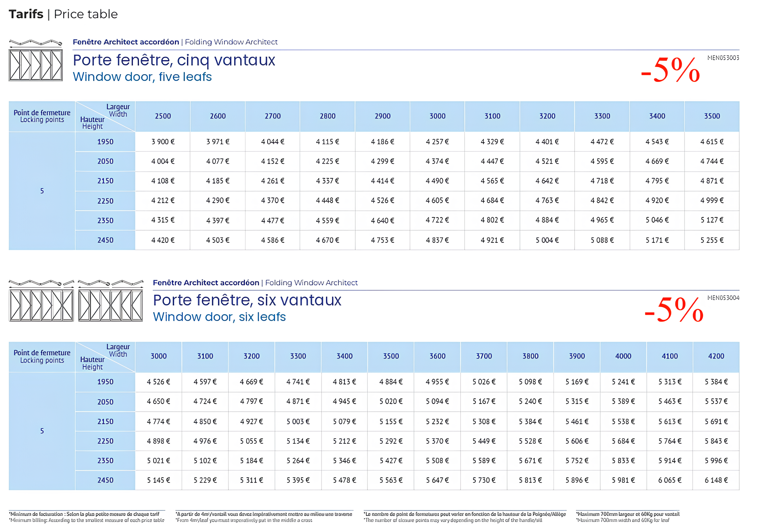Click the 3 900 € price cell
This screenshot has height=532, width=774.
tap(163, 142)
